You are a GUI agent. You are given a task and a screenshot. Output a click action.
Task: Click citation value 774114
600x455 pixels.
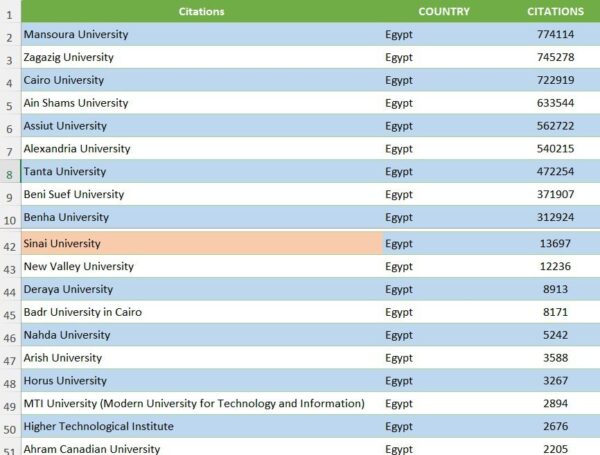(555, 35)
